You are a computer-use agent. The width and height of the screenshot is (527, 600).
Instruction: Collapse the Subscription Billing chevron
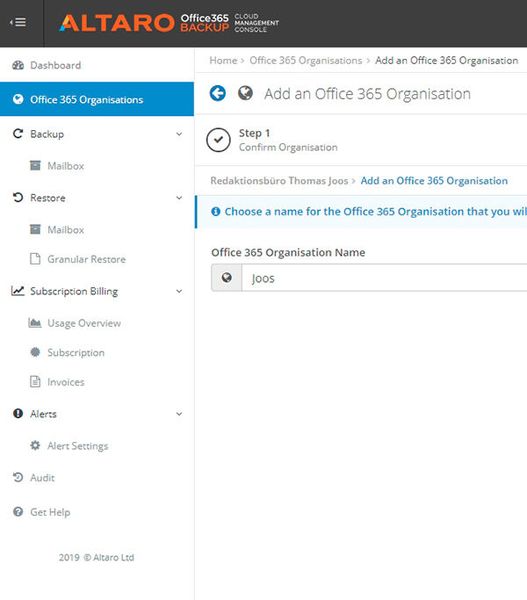click(x=179, y=291)
